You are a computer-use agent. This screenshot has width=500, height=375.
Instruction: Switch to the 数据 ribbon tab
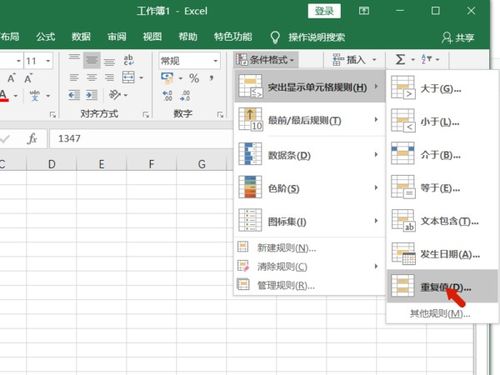pyautogui.click(x=81, y=36)
